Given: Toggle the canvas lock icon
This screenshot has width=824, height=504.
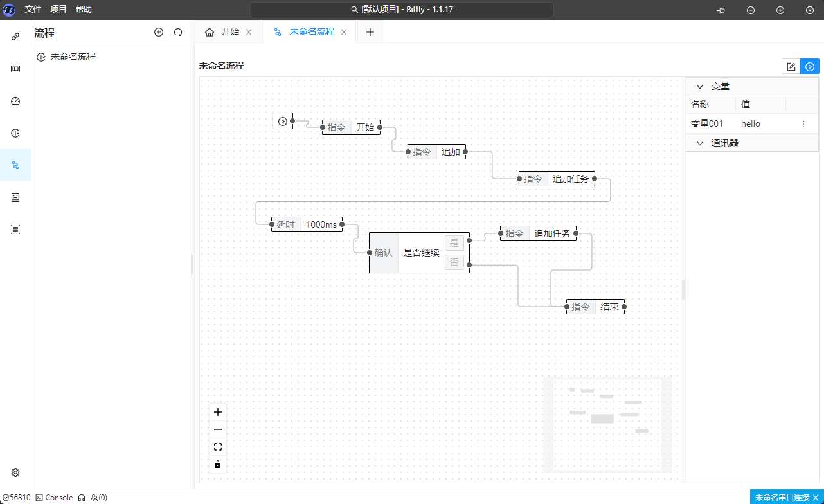Looking at the screenshot, I should [218, 464].
